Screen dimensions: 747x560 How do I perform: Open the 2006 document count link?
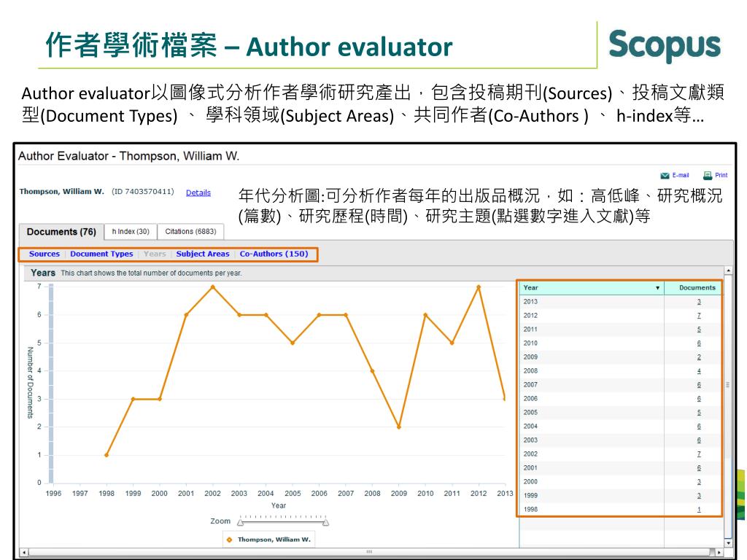pyautogui.click(x=699, y=399)
